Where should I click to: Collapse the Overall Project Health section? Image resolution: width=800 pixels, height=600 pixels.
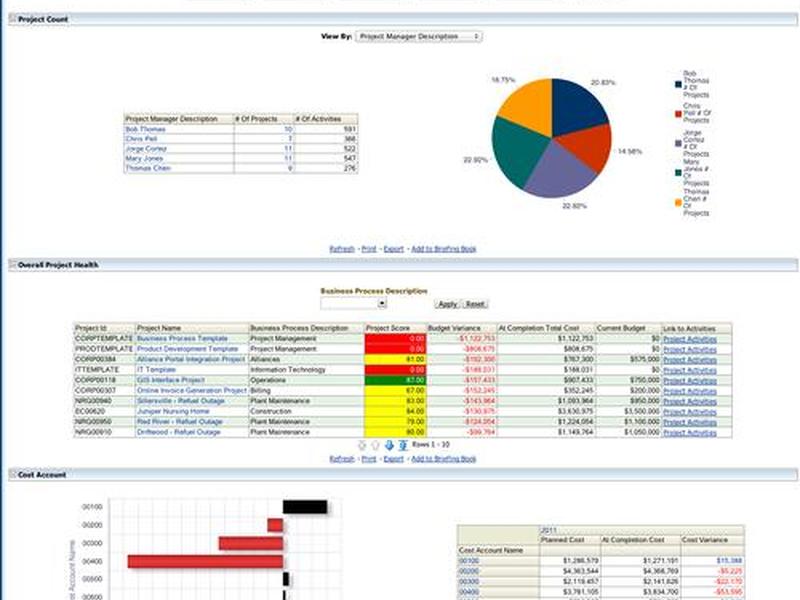pyautogui.click(x=12, y=264)
